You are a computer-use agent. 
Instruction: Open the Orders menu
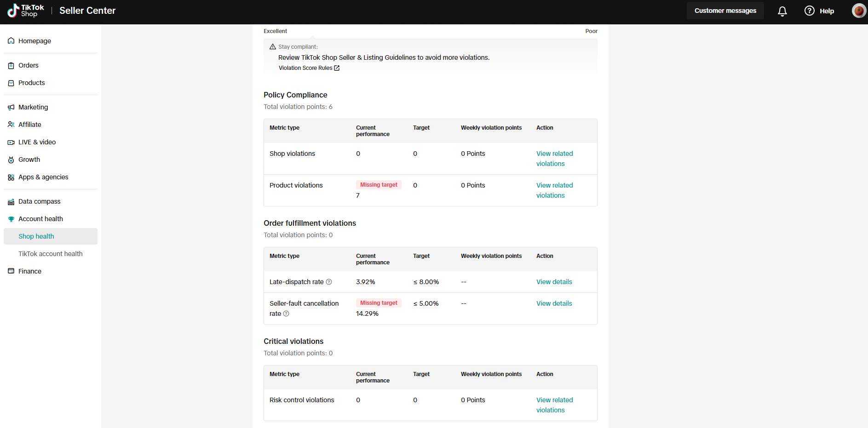click(x=29, y=65)
